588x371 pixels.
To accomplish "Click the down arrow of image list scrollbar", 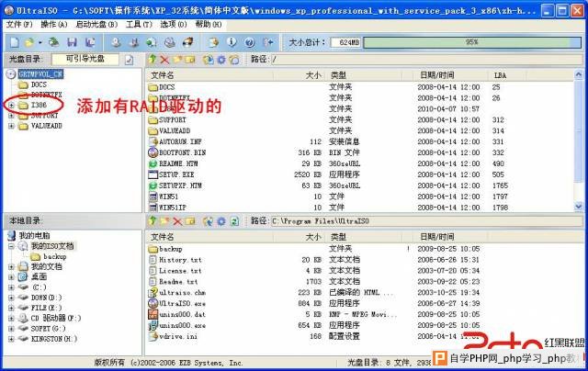I will click(x=578, y=207).
